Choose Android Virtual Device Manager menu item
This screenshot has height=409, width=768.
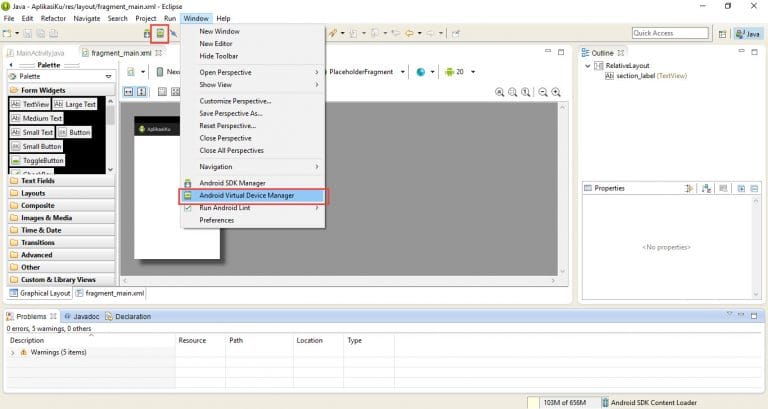pos(253,195)
